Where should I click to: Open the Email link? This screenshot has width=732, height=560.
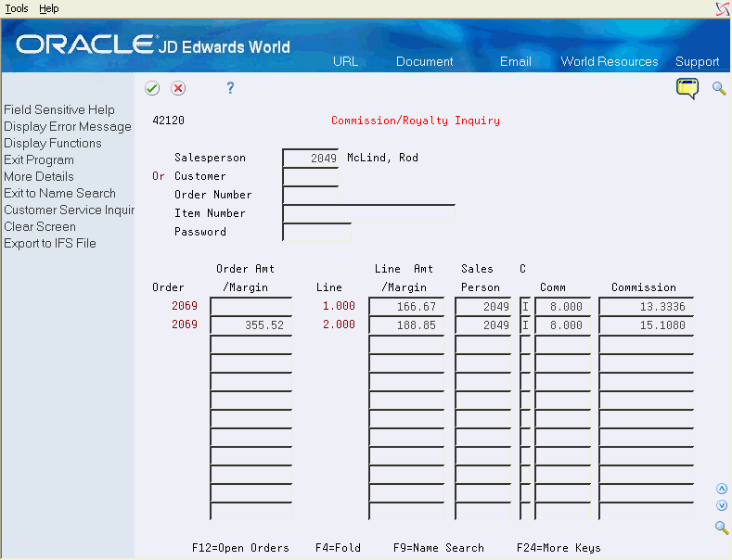click(x=516, y=61)
